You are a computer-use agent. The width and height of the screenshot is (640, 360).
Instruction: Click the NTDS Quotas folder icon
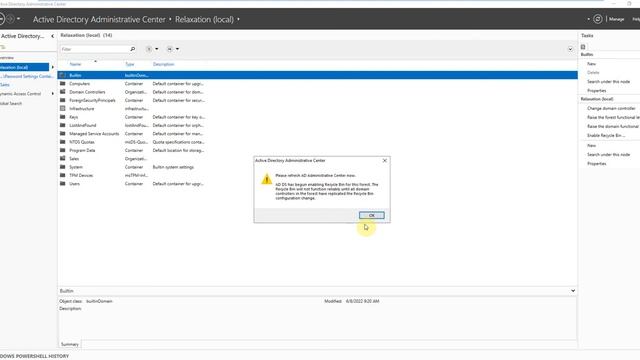62,142
